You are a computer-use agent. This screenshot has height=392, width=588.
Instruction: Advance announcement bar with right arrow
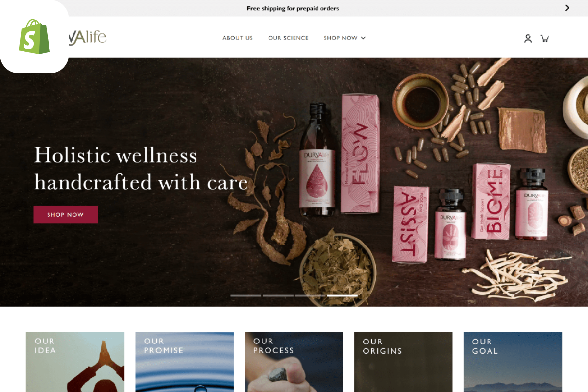point(567,8)
